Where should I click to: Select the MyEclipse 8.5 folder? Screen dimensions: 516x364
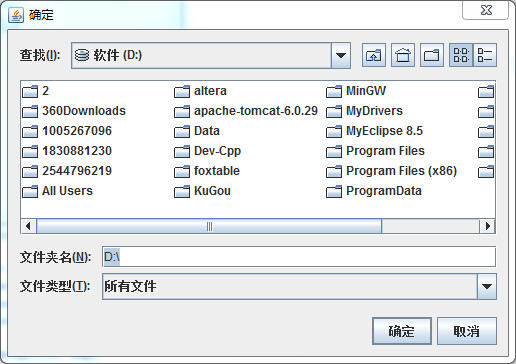pos(375,131)
